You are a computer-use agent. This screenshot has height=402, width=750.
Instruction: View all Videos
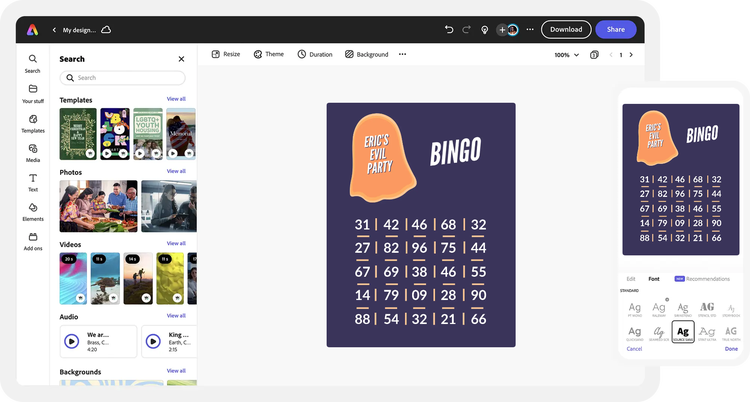point(176,244)
